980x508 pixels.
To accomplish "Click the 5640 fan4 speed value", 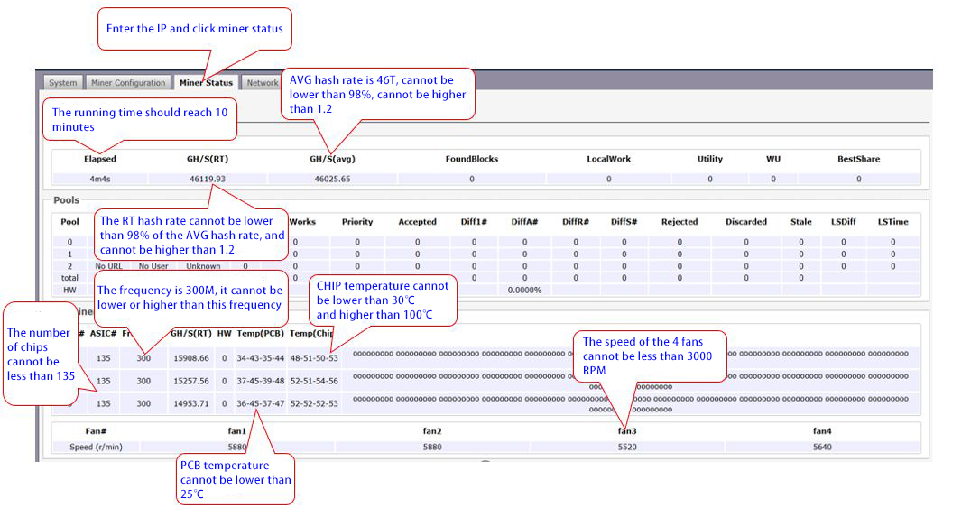I will click(822, 446).
